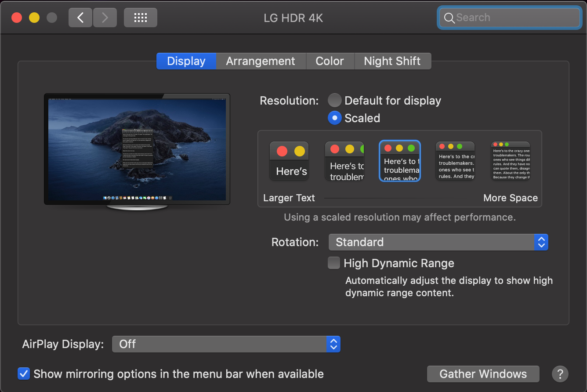Viewport: 587px width, 392px height.
Task: Click the magnifying glass search icon
Action: tap(449, 18)
